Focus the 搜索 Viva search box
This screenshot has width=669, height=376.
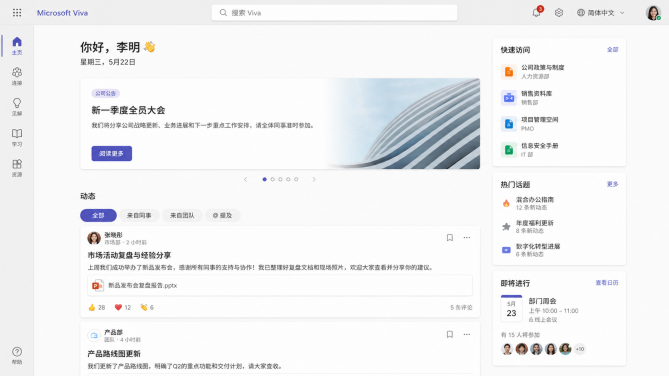click(334, 13)
